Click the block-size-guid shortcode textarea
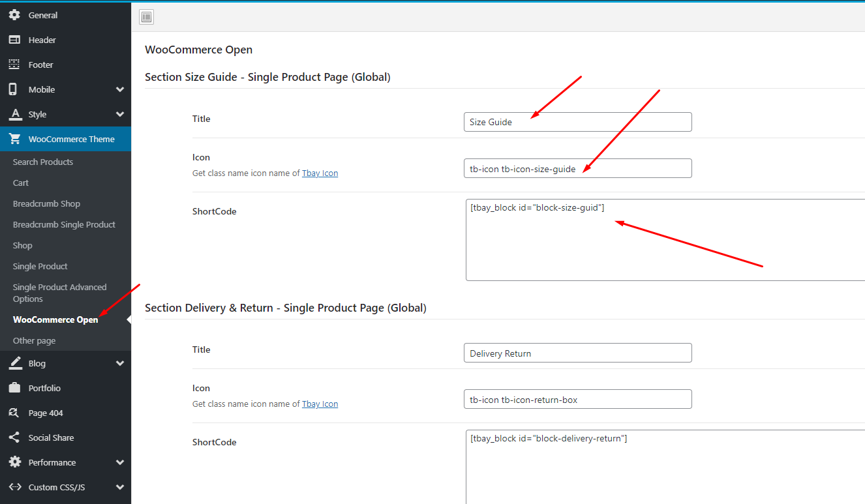Screen dimensions: 865x504 665,240
